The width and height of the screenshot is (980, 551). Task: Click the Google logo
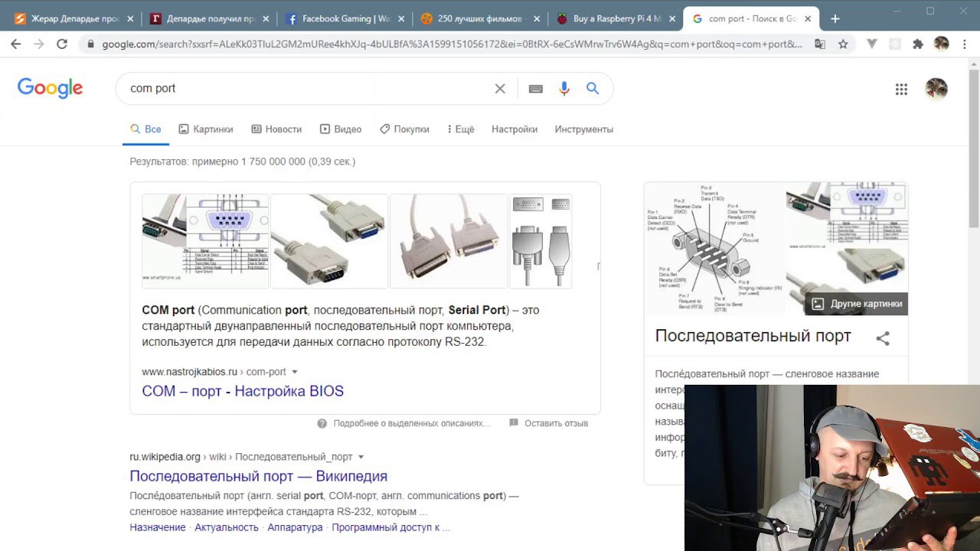coord(51,88)
